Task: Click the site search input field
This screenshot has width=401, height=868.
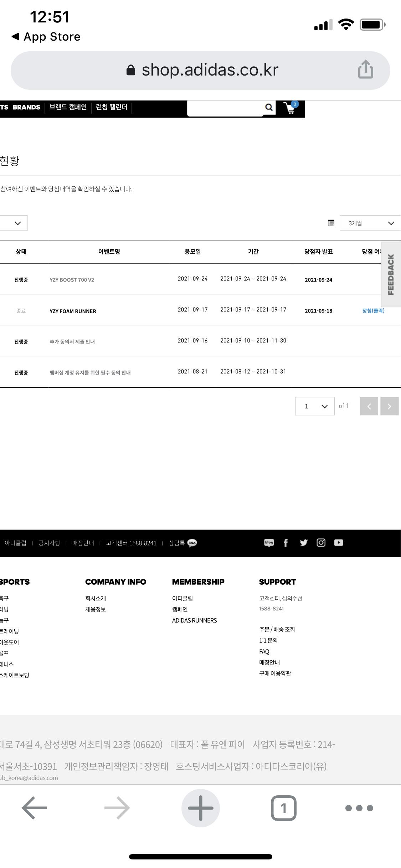Action: pos(225,108)
